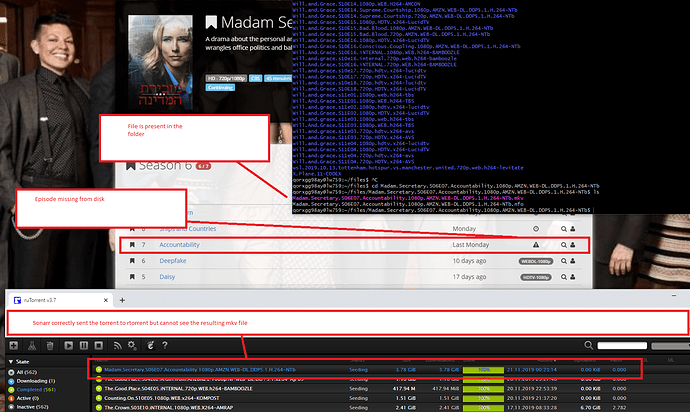Click the Last Monday air date text
Image resolution: width=690 pixels, height=412 pixels.
click(470, 245)
